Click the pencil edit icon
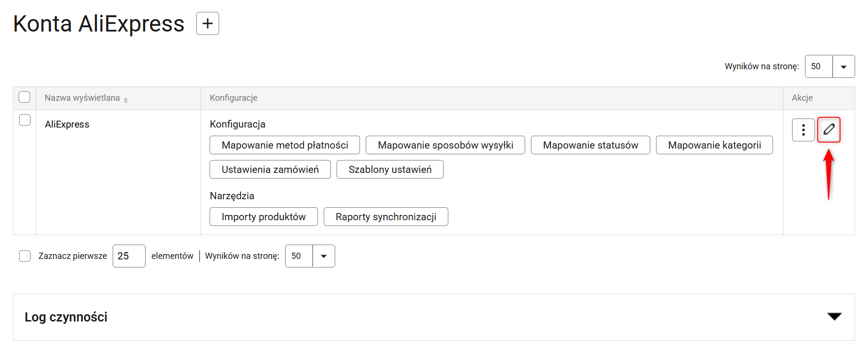868x353 pixels. pyautogui.click(x=829, y=129)
